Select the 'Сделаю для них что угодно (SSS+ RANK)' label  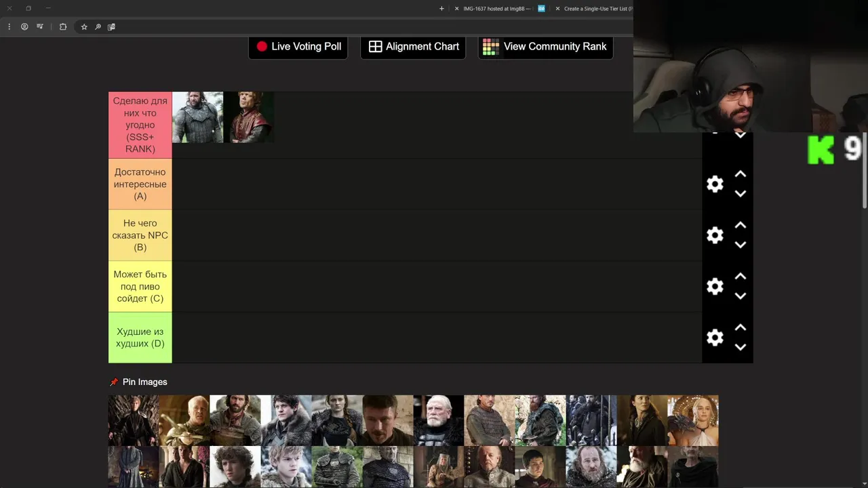click(140, 125)
